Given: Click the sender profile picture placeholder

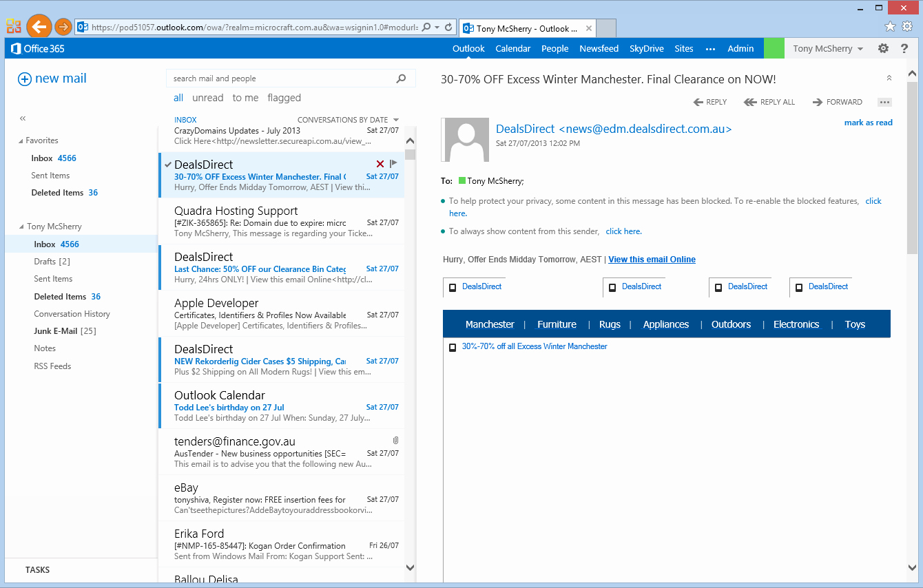Looking at the screenshot, I should pyautogui.click(x=466, y=140).
